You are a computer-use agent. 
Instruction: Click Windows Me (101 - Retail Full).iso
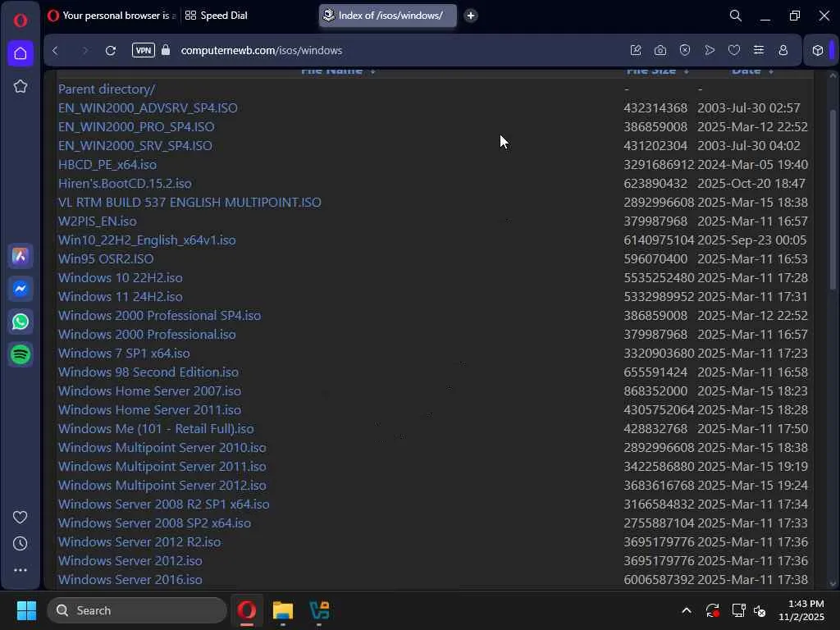tap(156, 428)
